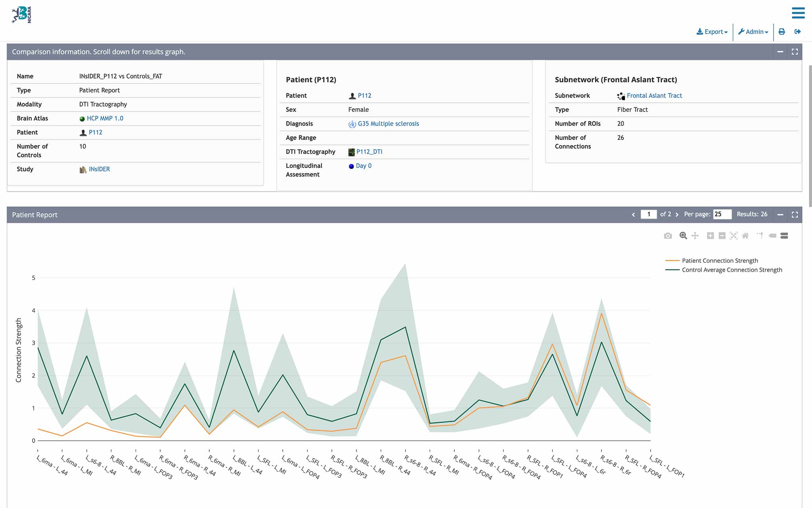Click the print icon
The width and height of the screenshot is (812, 508).
(x=781, y=32)
